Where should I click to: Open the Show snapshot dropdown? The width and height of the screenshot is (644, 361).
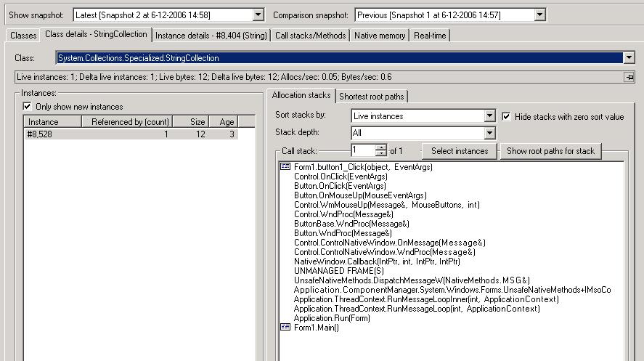click(258, 15)
